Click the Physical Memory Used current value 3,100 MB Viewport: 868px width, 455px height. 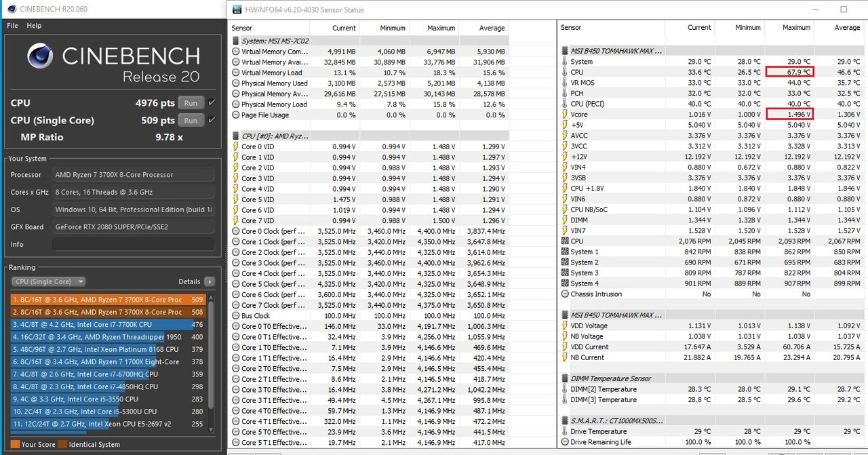pos(340,83)
